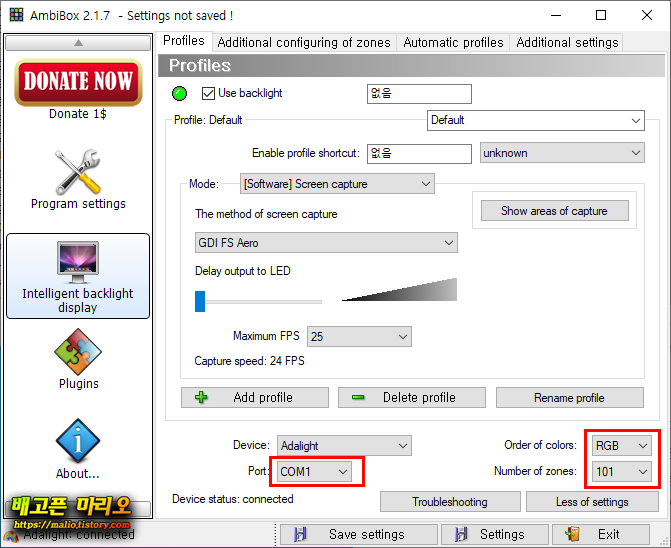Open the Port COM1 dropdown
The height and width of the screenshot is (548, 671).
[x=314, y=471]
